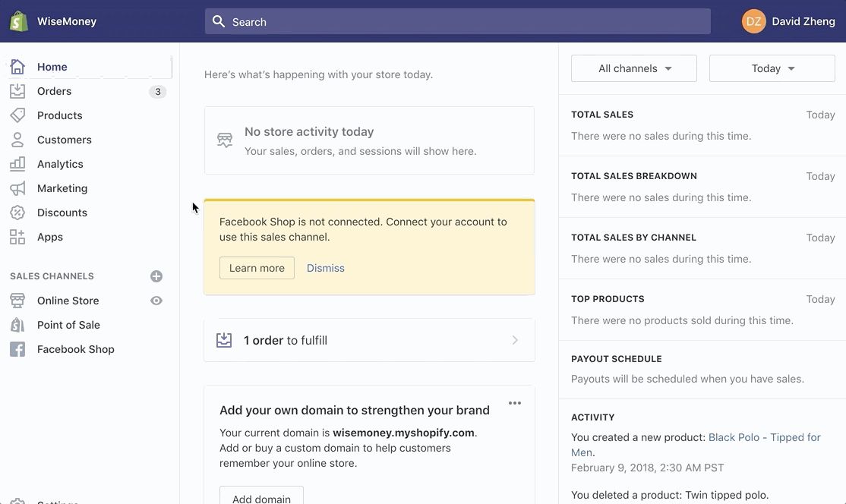The image size is (846, 504).
Task: Open Online Store sales channel
Action: coord(68,301)
